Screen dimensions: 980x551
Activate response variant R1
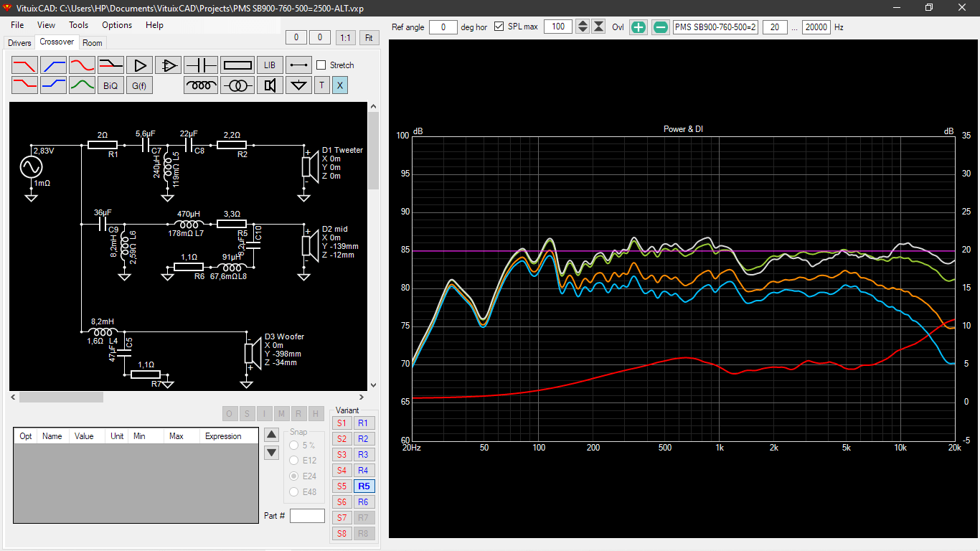(363, 423)
